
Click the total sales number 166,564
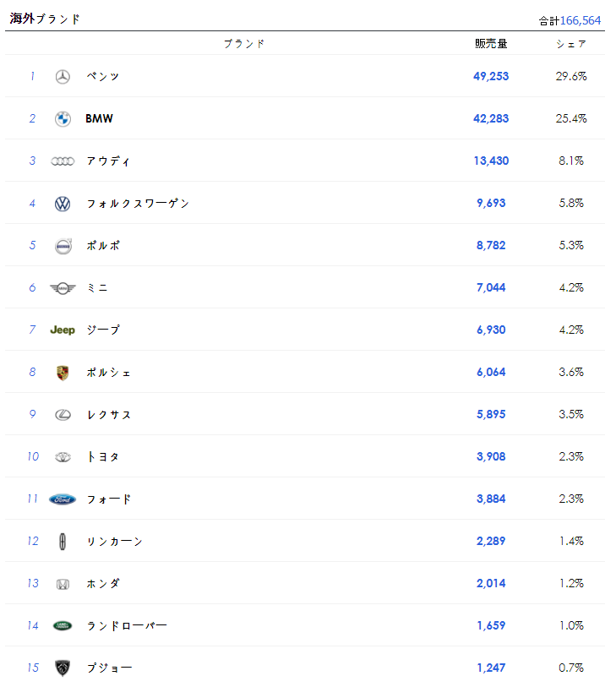pos(581,20)
